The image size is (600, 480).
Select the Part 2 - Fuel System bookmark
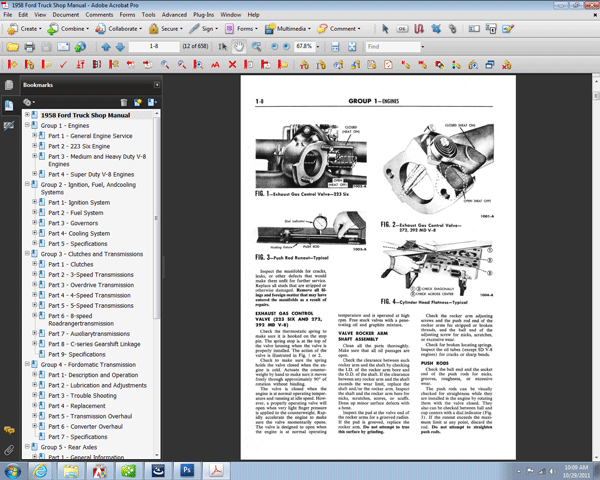coord(76,213)
